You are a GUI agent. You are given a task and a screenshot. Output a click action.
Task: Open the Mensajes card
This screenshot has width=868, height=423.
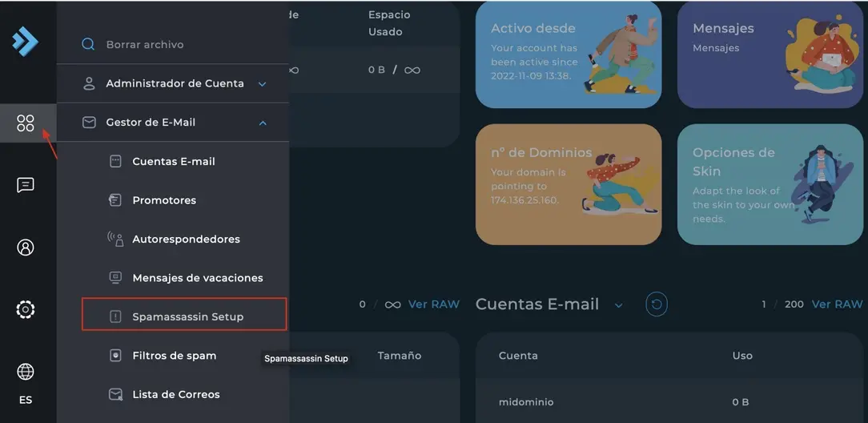click(x=770, y=54)
